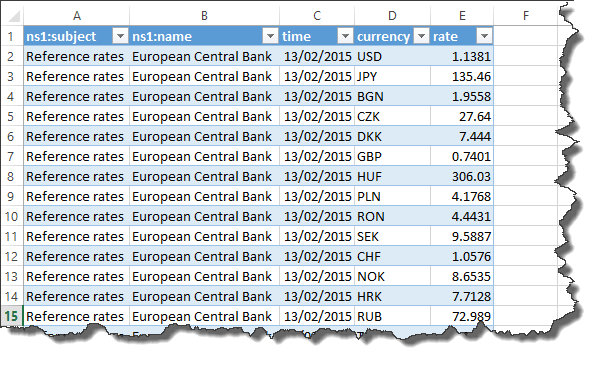This screenshot has height=367, width=600.
Task: Click the rate cell showing 135.46
Action: [x=462, y=77]
